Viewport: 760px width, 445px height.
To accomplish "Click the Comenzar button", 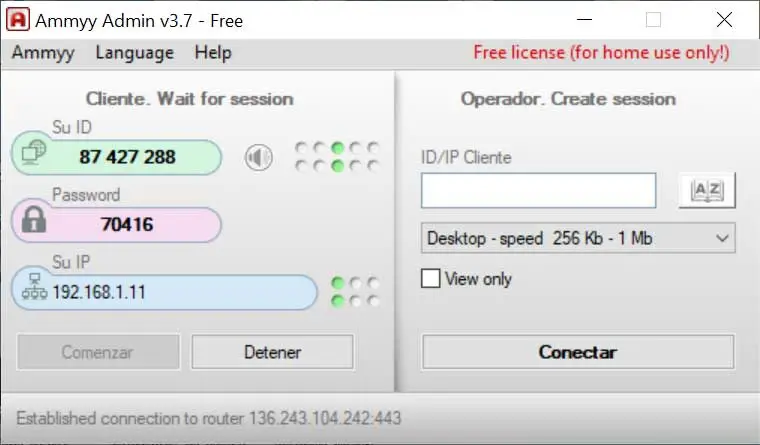I will pos(98,352).
